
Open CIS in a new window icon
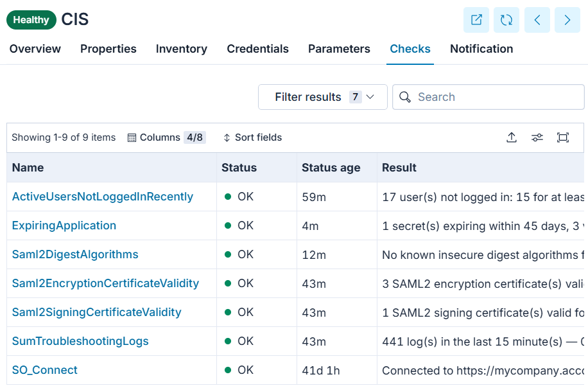pyautogui.click(x=476, y=20)
